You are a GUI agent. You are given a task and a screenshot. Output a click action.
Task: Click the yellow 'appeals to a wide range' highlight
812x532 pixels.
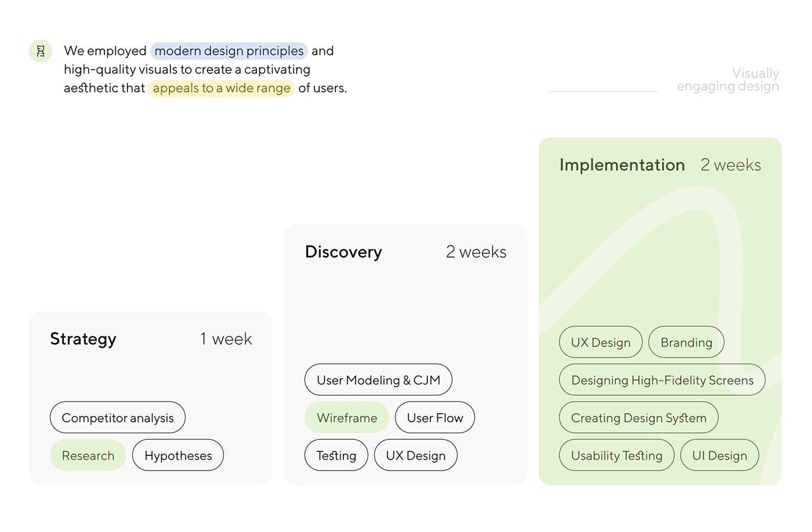(x=222, y=88)
